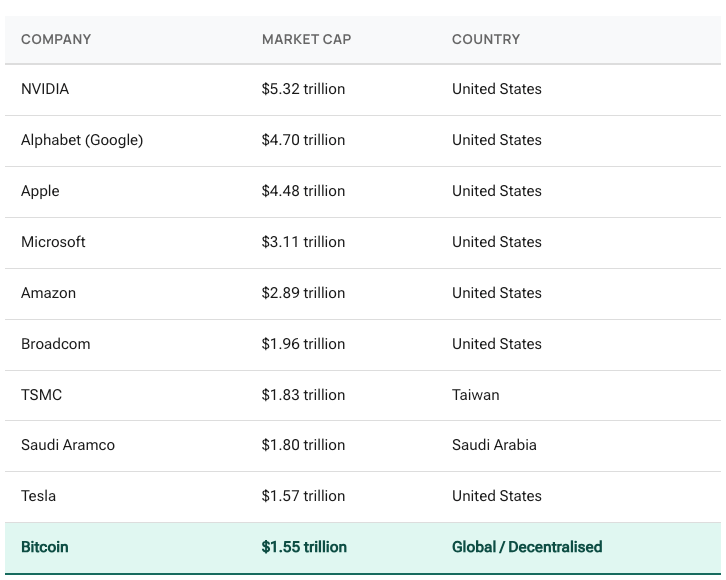The width and height of the screenshot is (726, 580).
Task: Select the $1.80 trillion value
Action: tap(303, 445)
